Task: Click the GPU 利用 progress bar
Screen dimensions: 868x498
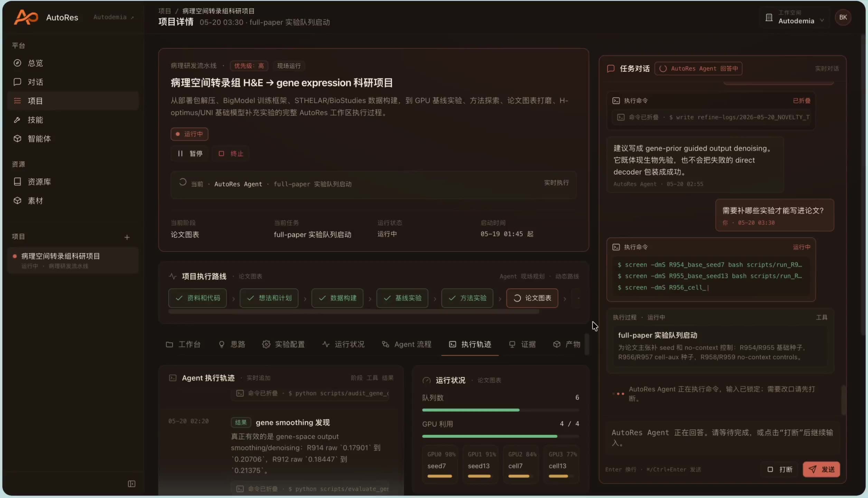Action: (500, 436)
